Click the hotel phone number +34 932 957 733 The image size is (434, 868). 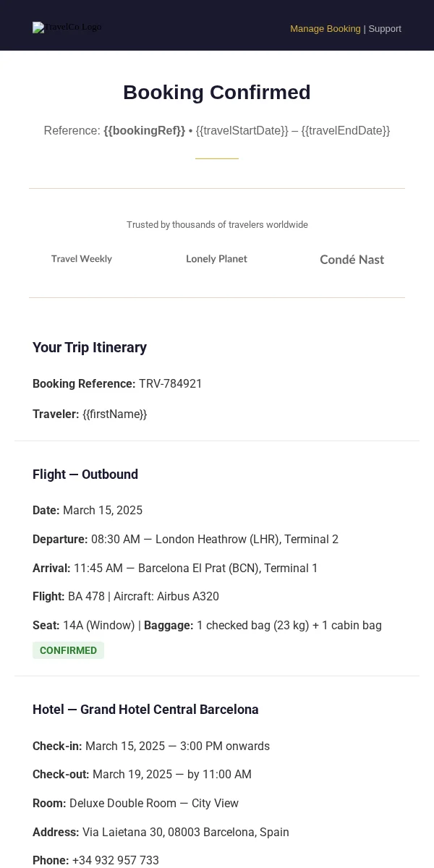click(116, 860)
